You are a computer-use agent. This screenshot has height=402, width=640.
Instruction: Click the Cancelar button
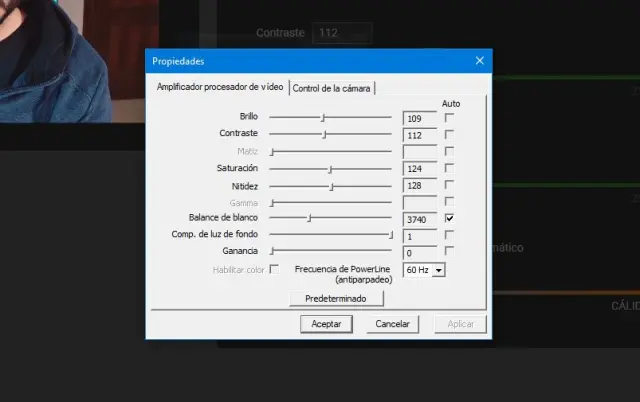(x=391, y=324)
